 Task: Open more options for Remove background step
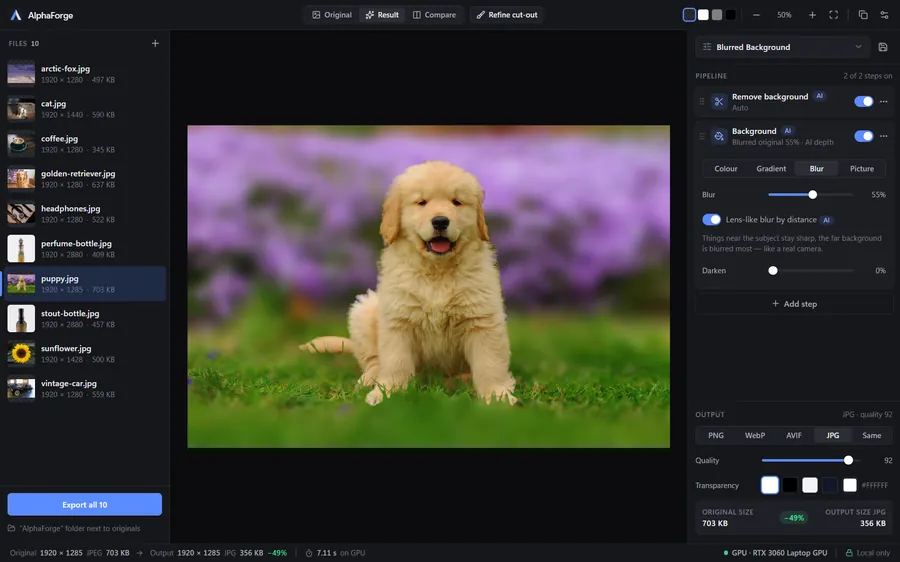[x=884, y=102]
